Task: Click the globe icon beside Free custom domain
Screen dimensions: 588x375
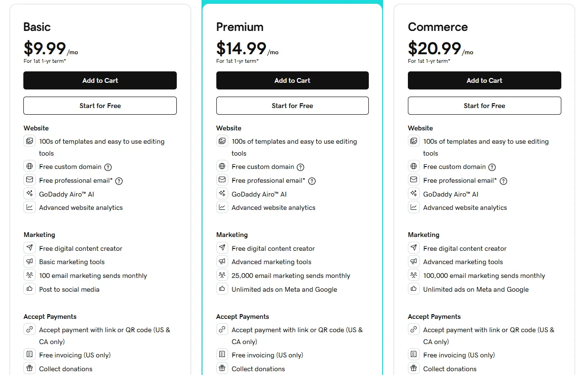Action: pyautogui.click(x=30, y=167)
